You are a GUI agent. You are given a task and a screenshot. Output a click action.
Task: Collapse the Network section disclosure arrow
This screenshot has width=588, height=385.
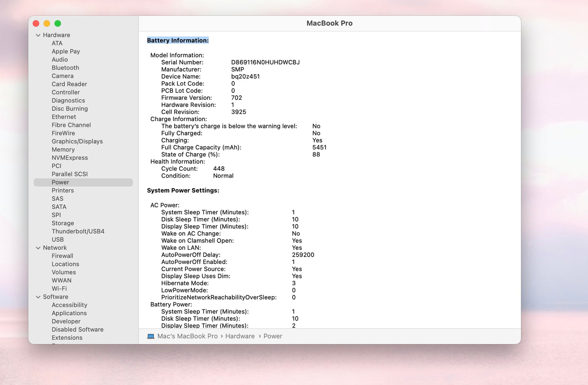point(38,248)
